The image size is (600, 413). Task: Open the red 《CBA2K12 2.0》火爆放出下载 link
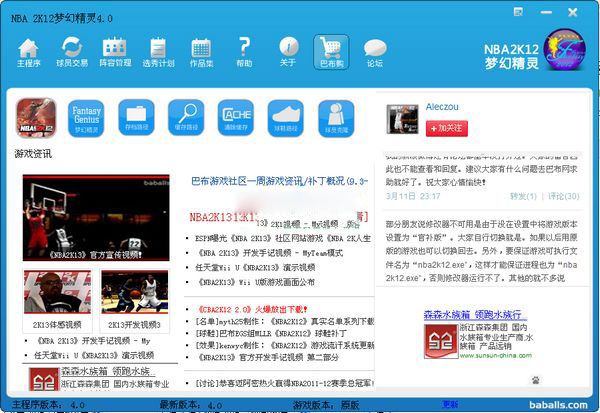(251, 309)
